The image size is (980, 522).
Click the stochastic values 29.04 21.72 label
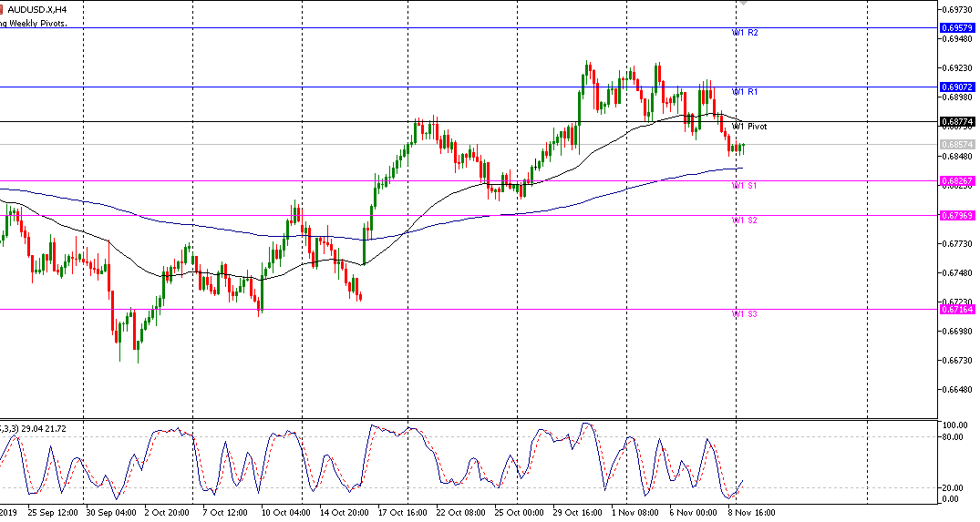43,429
